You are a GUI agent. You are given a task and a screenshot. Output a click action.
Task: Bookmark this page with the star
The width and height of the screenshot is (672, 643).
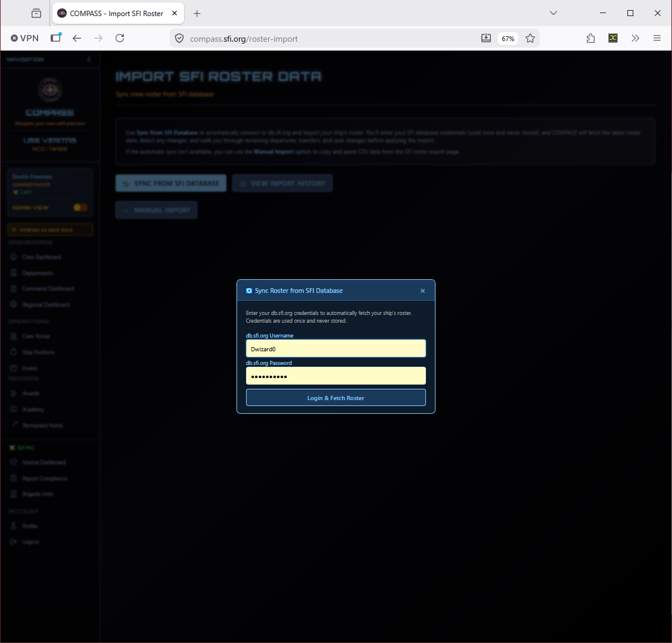pos(530,38)
